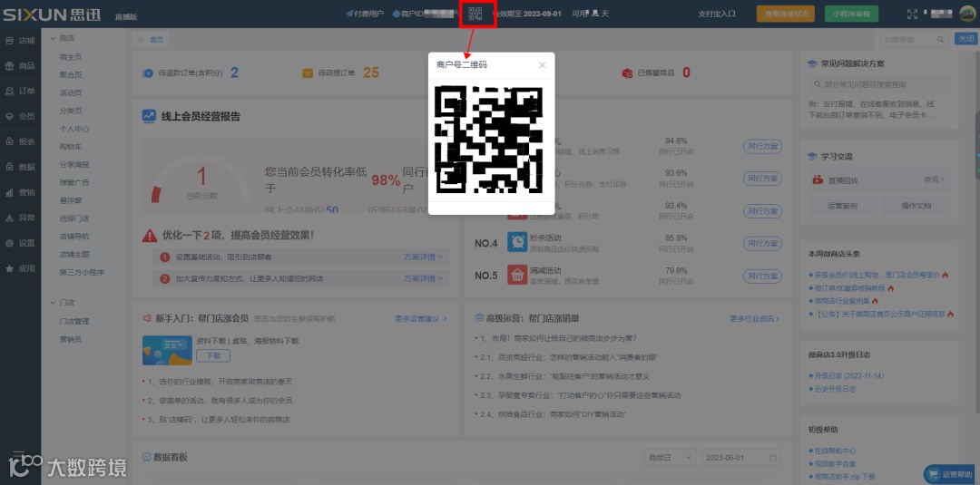Image resolution: width=980 pixels, height=485 pixels.
Task: Open the 更多行业资讯 link
Action: pos(755,318)
